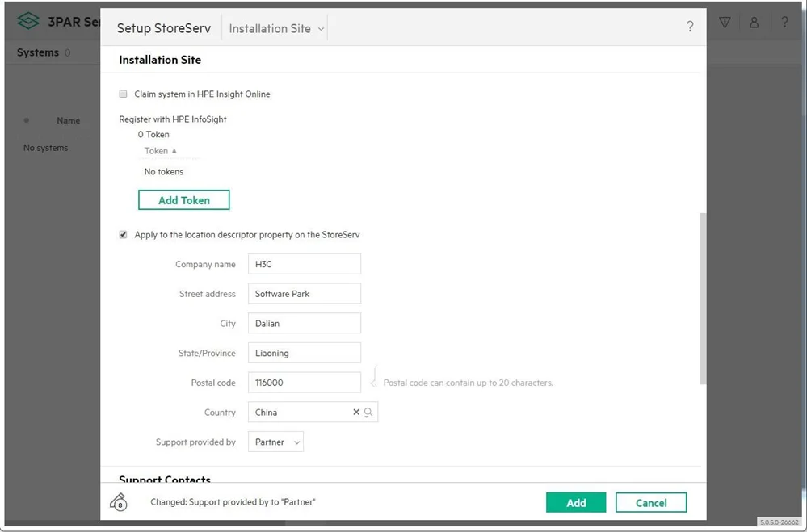Image resolution: width=807 pixels, height=532 pixels.
Task: Click the Cancel button
Action: click(x=651, y=503)
